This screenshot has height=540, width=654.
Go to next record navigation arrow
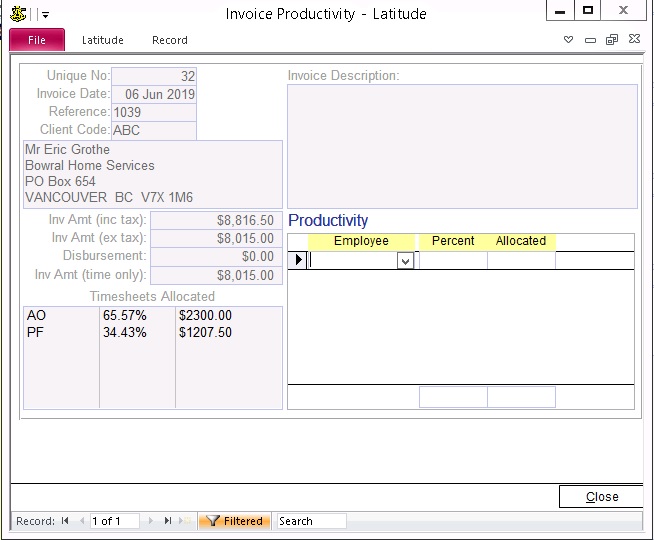tap(151, 521)
